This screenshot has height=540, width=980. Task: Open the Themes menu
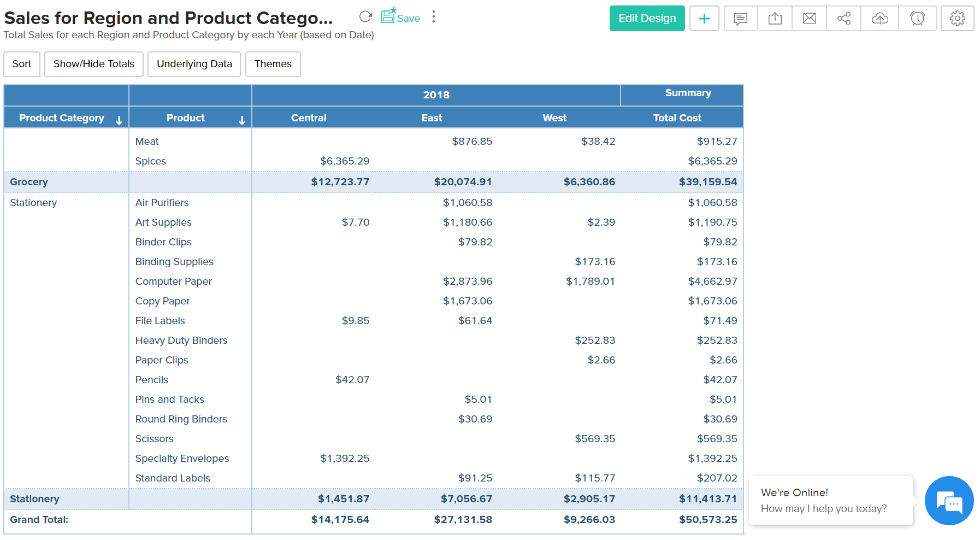(x=273, y=64)
